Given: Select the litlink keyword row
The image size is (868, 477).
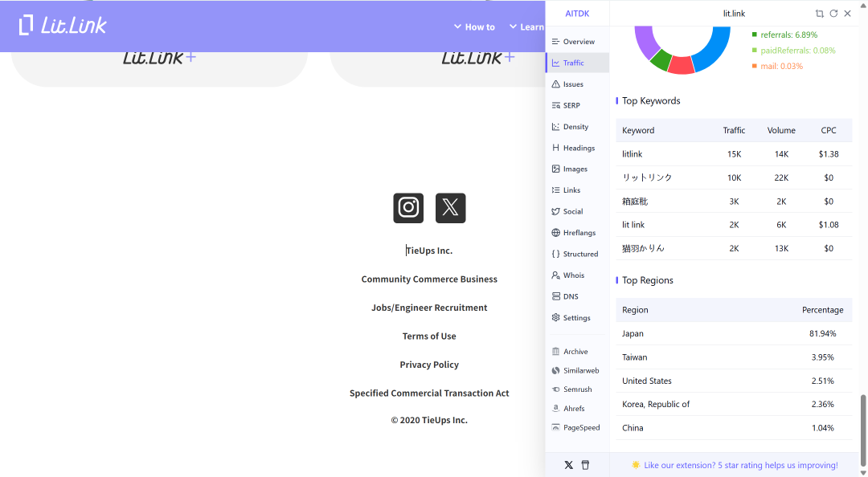Looking at the screenshot, I should (x=734, y=154).
